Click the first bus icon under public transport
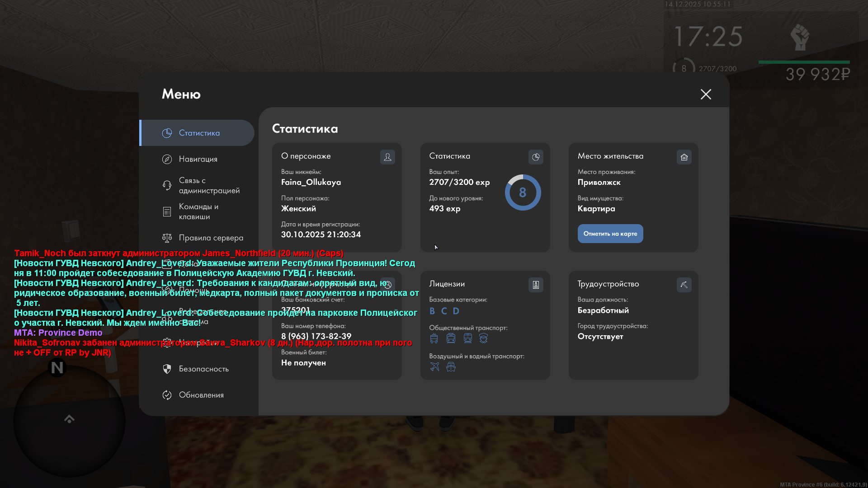Screen dimensions: 868x488 (434, 338)
